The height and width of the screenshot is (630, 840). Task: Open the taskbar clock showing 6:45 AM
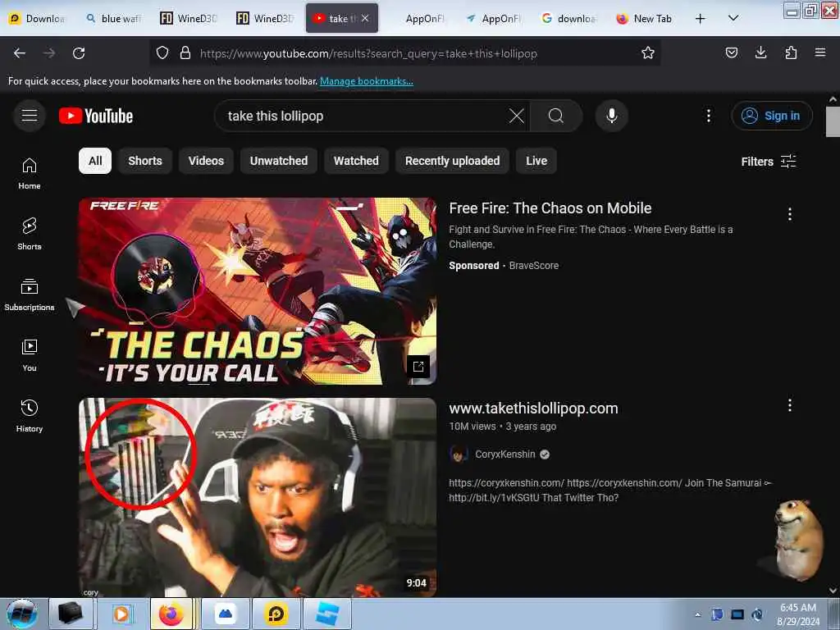797,614
